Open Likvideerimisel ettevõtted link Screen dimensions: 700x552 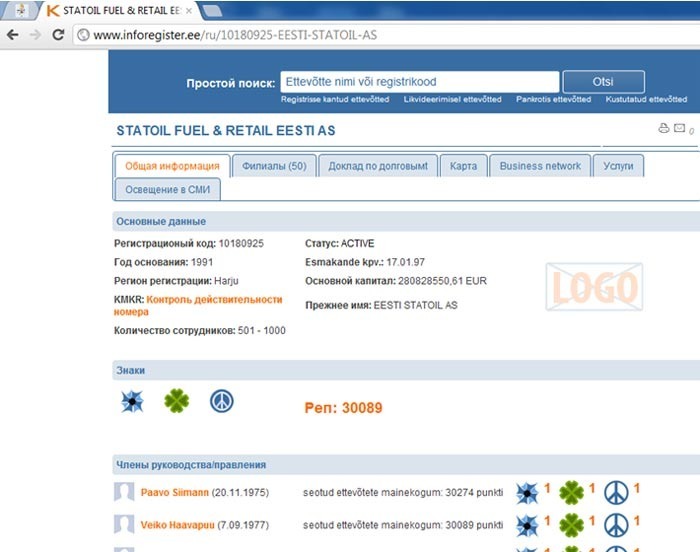pos(453,99)
